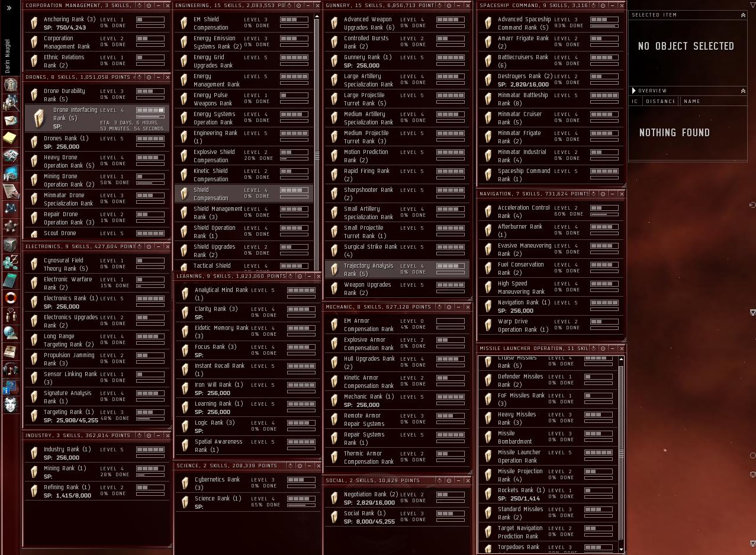Screen dimensions: 756x555
Task: Toggle pin on Navigation window
Action: pyautogui.click(x=603, y=194)
